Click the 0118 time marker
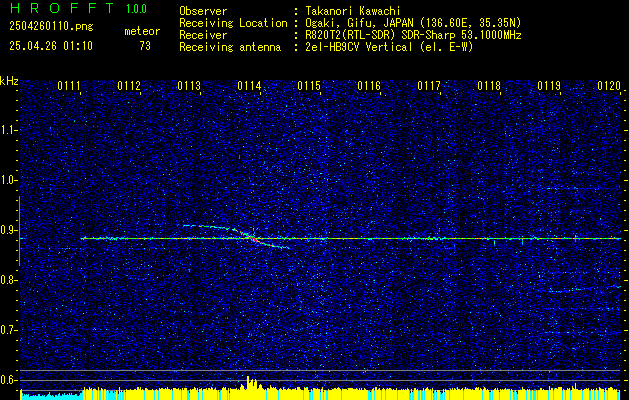629x400 pixels. 489,86
